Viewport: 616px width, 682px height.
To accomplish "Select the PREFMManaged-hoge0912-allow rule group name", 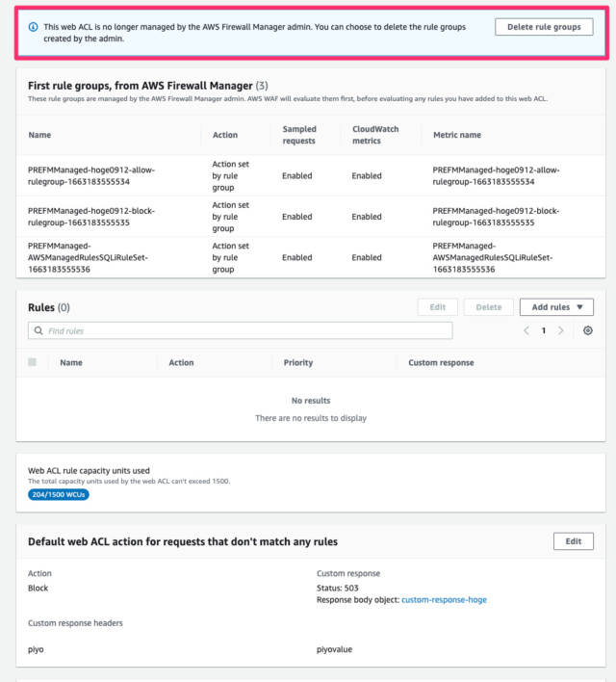I will 91,175.
